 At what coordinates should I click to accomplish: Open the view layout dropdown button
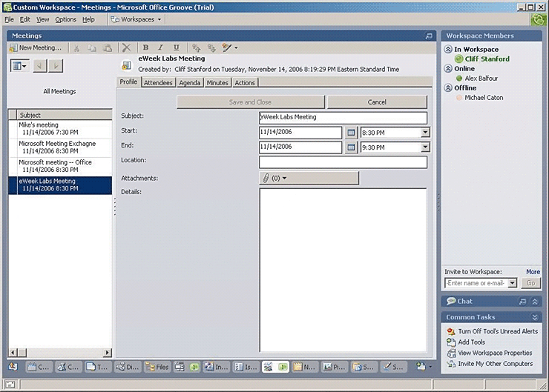(x=19, y=65)
